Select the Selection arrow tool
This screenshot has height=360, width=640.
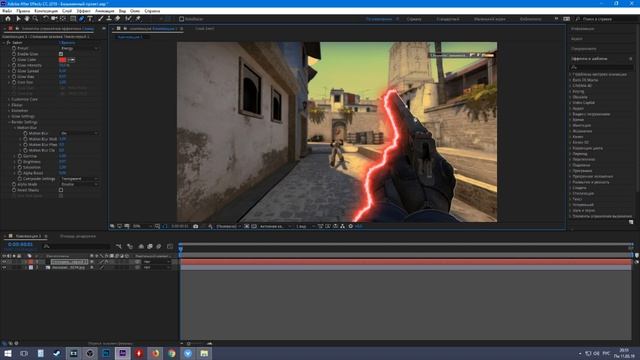(18, 19)
